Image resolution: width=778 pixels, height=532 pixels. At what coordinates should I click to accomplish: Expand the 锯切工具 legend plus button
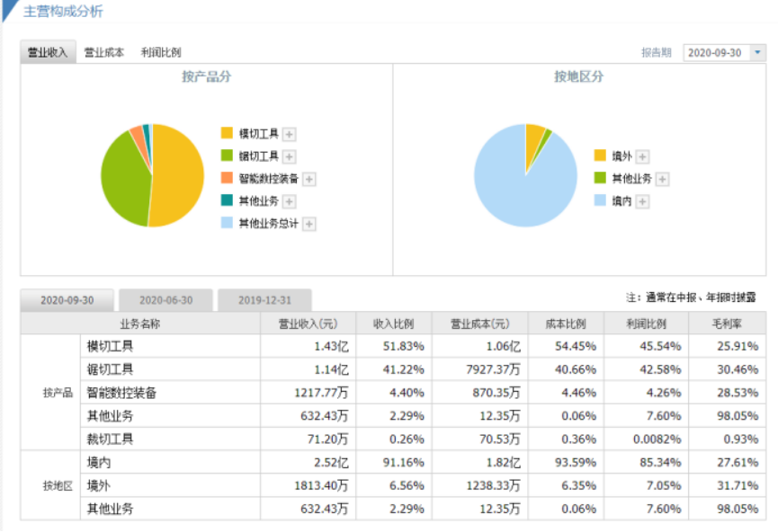click(x=290, y=156)
